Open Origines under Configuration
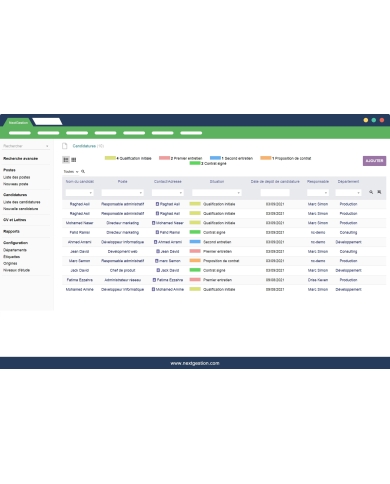Viewport: 390px width, 484px height. pyautogui.click(x=10, y=263)
